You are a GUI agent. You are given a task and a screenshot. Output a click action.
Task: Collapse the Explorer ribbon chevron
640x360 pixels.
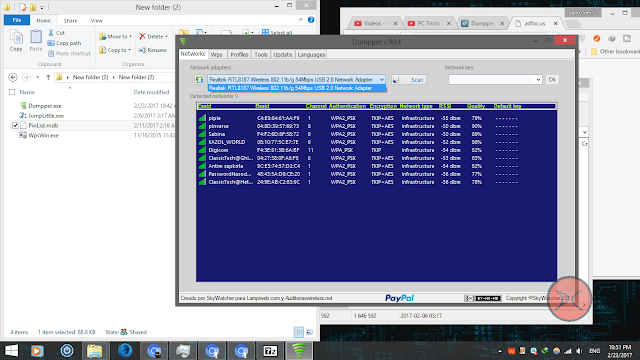(x=301, y=20)
